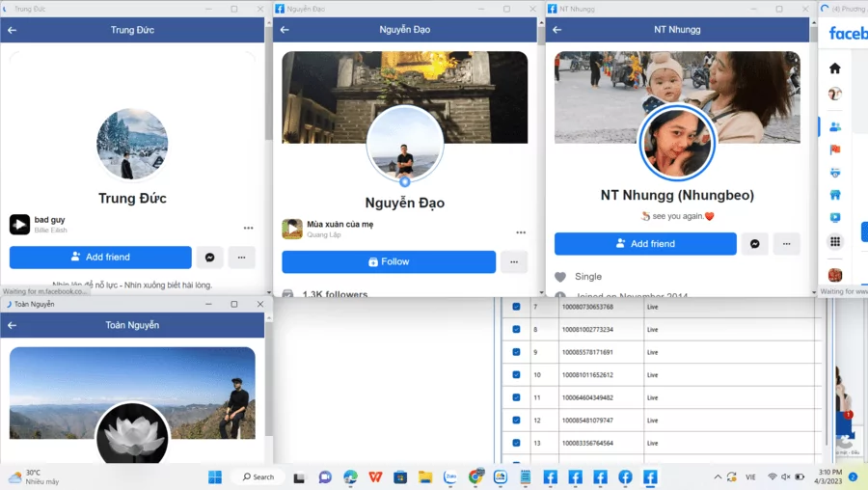This screenshot has width=868, height=490.
Task: Open Google Chrome from the taskbar
Action: click(475, 477)
